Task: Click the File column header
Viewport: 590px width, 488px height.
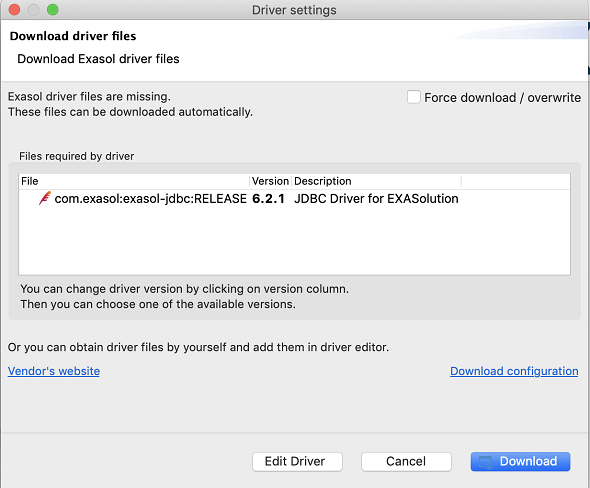Action: [134, 181]
